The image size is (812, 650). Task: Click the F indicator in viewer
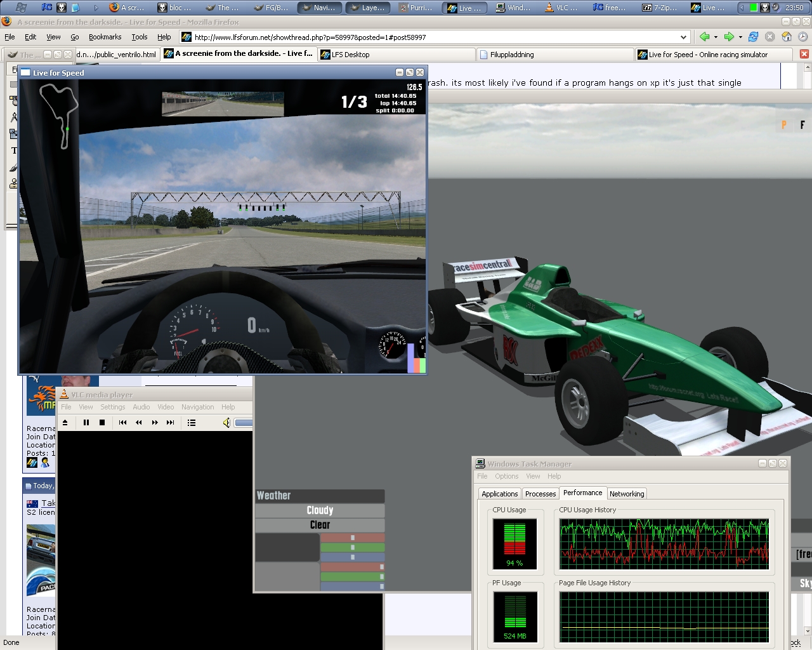tap(802, 125)
